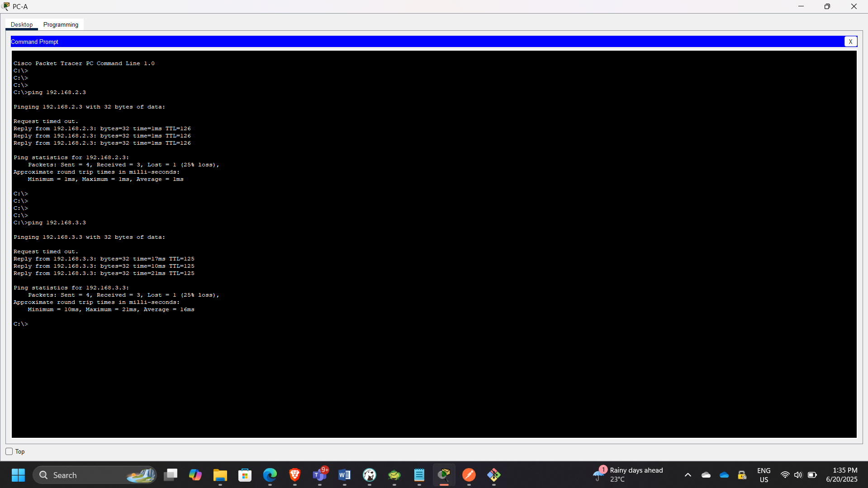Switch to the Programming tab
The width and height of the screenshot is (868, 488).
(61, 24)
